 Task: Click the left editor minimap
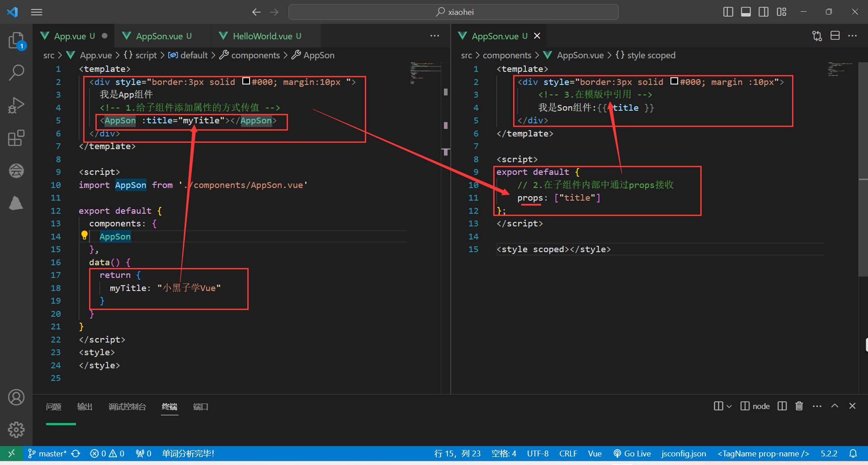coord(425,73)
